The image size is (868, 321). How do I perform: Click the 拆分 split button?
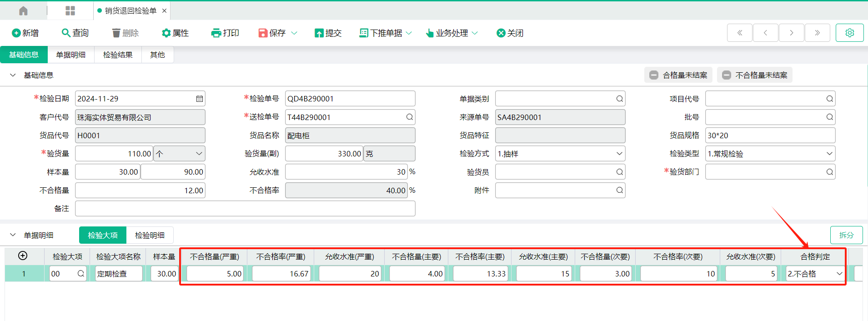[846, 235]
